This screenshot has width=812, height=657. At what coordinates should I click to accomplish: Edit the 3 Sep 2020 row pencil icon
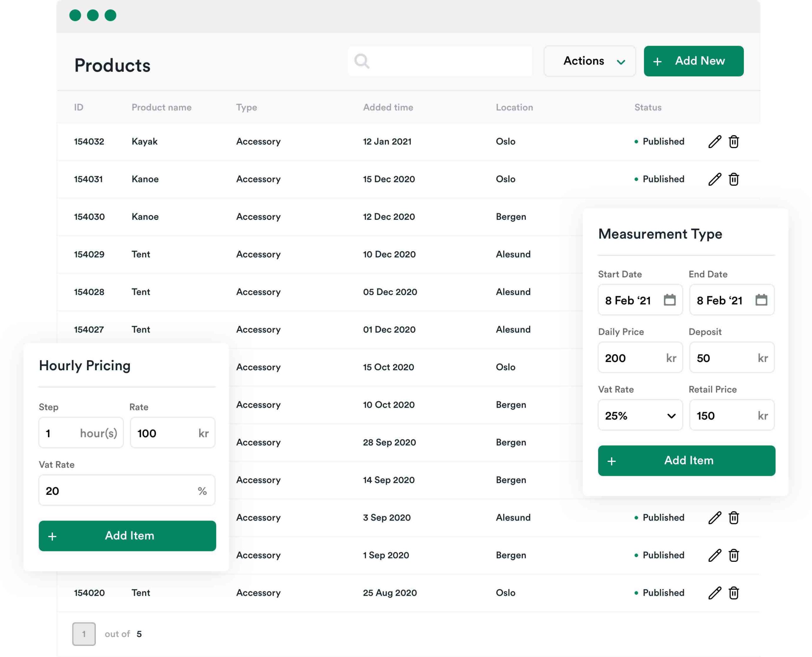coord(715,517)
